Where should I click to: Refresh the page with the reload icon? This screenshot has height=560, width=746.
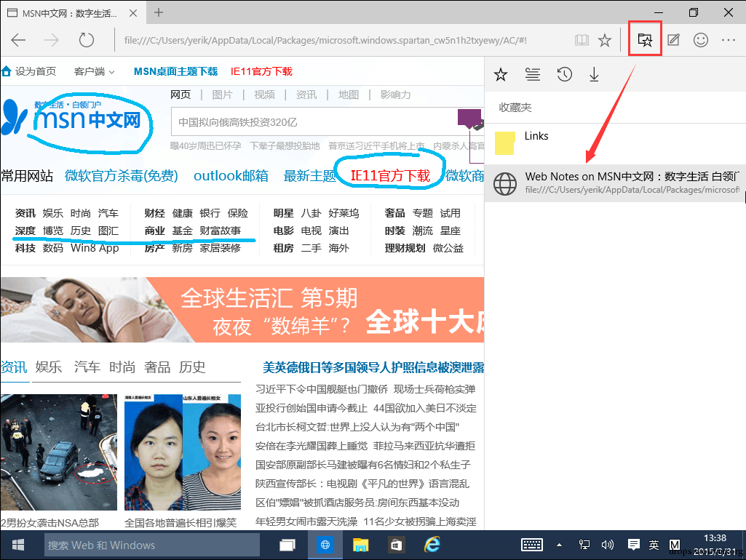tap(86, 40)
